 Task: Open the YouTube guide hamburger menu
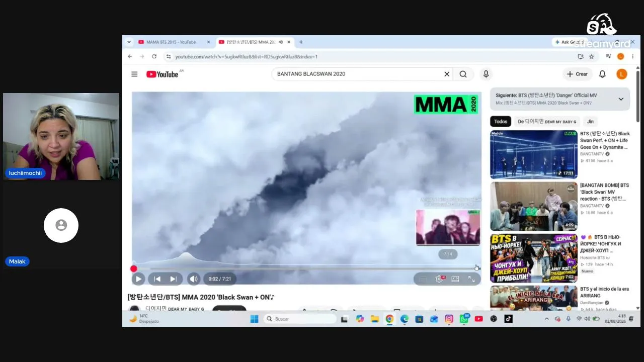[134, 74]
